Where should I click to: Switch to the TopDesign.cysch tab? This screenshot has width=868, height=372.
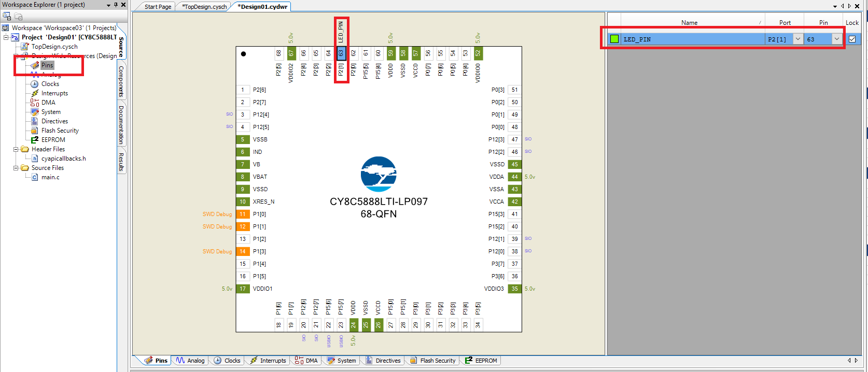coord(205,7)
